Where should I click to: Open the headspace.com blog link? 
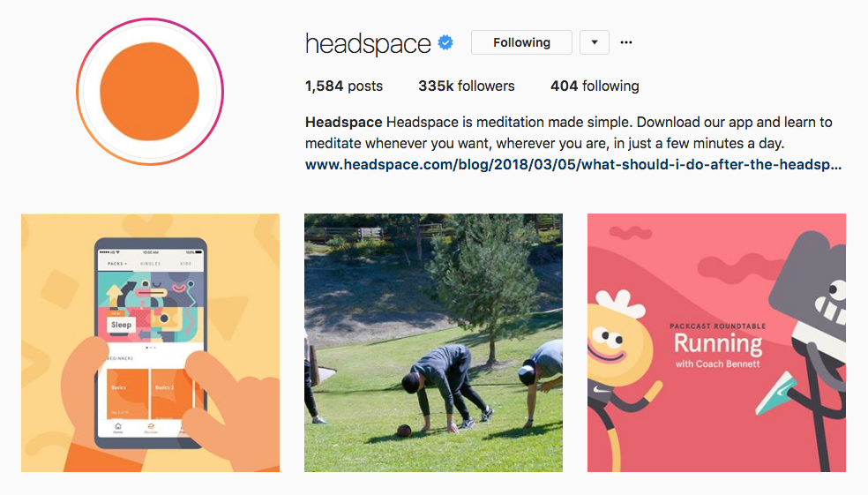[x=573, y=164]
